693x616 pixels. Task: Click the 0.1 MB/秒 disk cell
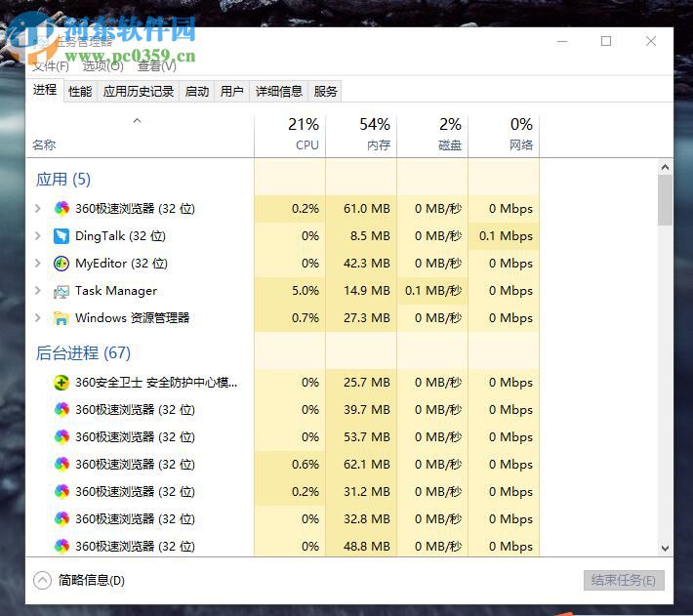pyautogui.click(x=432, y=291)
